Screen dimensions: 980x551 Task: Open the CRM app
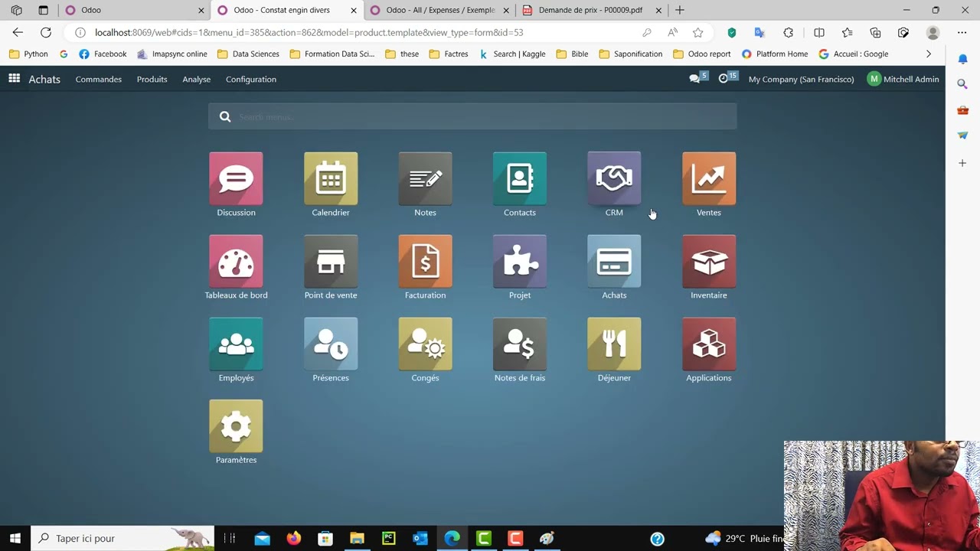click(614, 179)
